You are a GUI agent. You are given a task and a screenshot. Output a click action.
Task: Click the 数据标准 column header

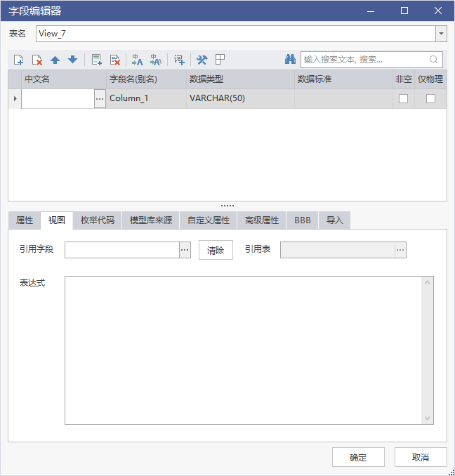343,79
